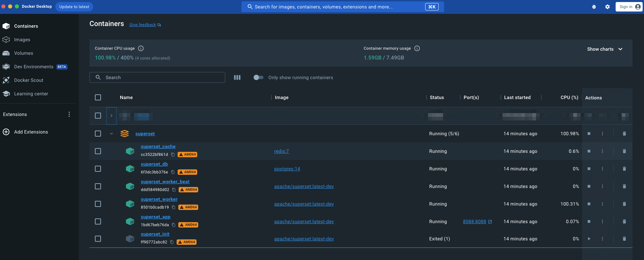
Task: Copy the superset_db container ID
Action: coord(173,172)
